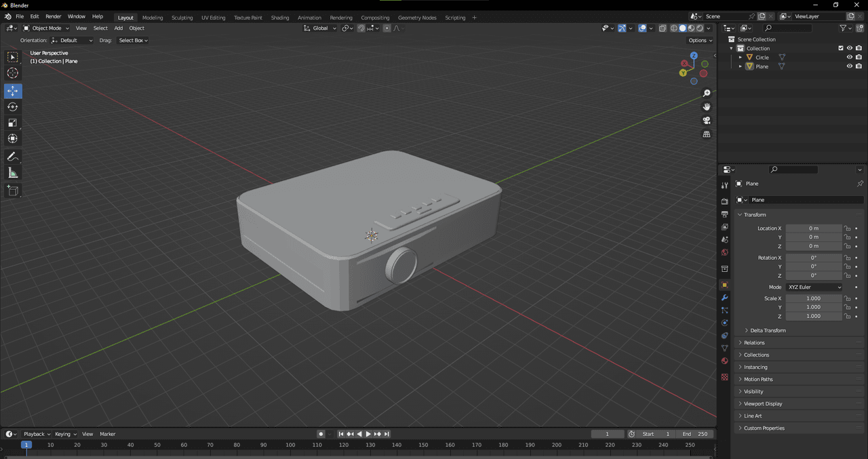Open the Render menu

point(53,16)
